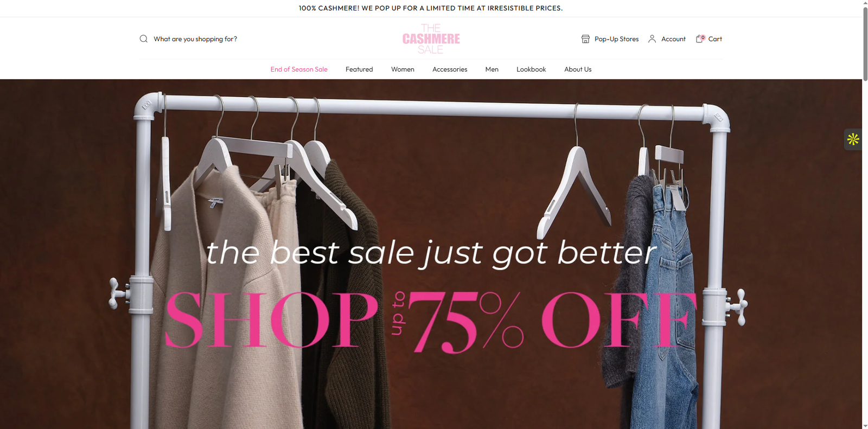This screenshot has width=868, height=429.
Task: Go to the Lookbook page
Action: point(531,69)
